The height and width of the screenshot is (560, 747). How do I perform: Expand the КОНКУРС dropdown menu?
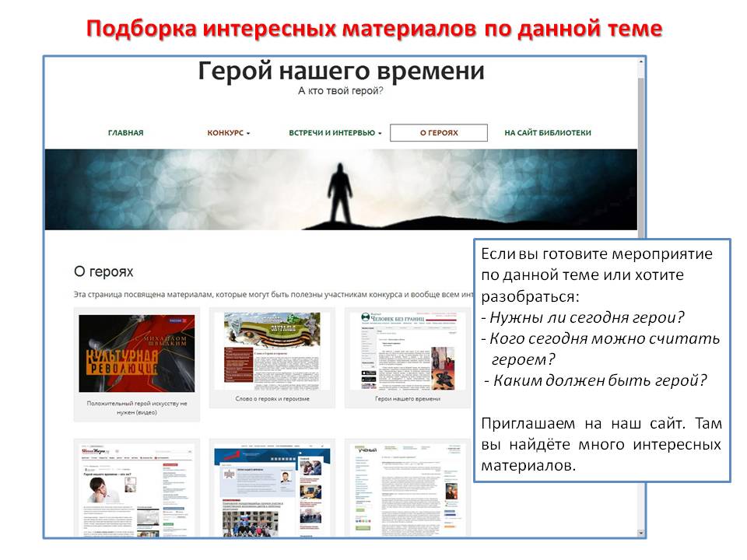228,133
